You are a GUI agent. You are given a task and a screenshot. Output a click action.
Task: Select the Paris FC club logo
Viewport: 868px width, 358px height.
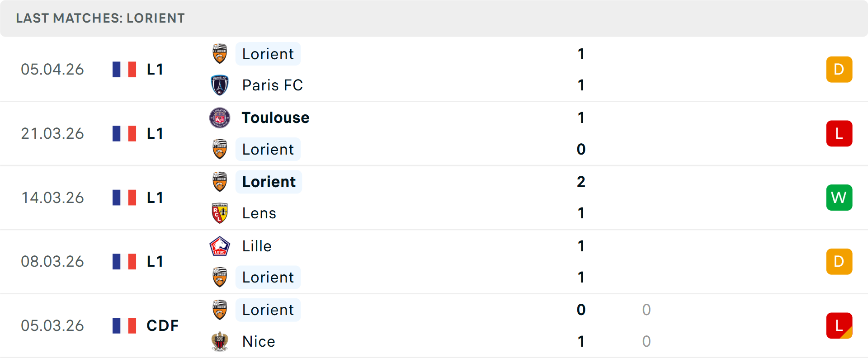point(220,85)
